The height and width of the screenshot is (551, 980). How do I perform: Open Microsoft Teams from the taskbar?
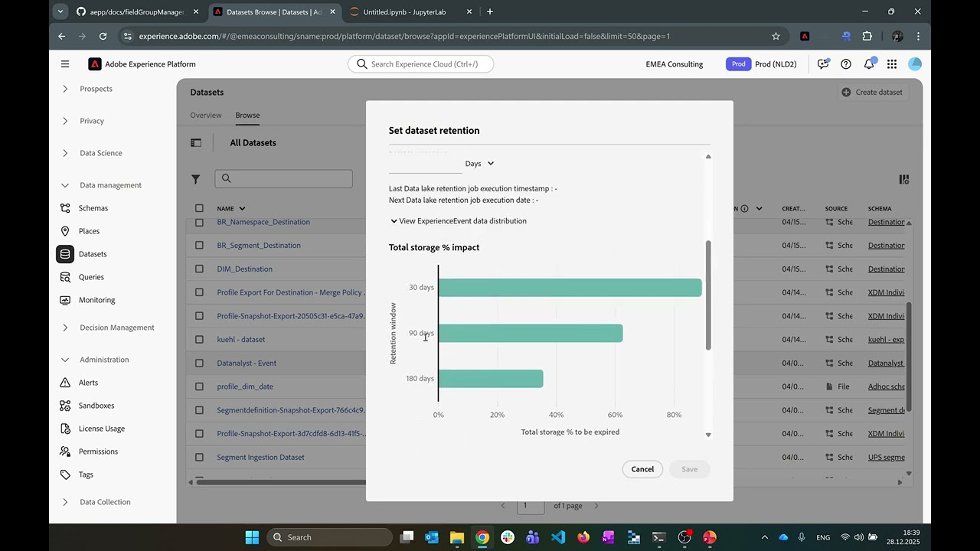(x=533, y=537)
